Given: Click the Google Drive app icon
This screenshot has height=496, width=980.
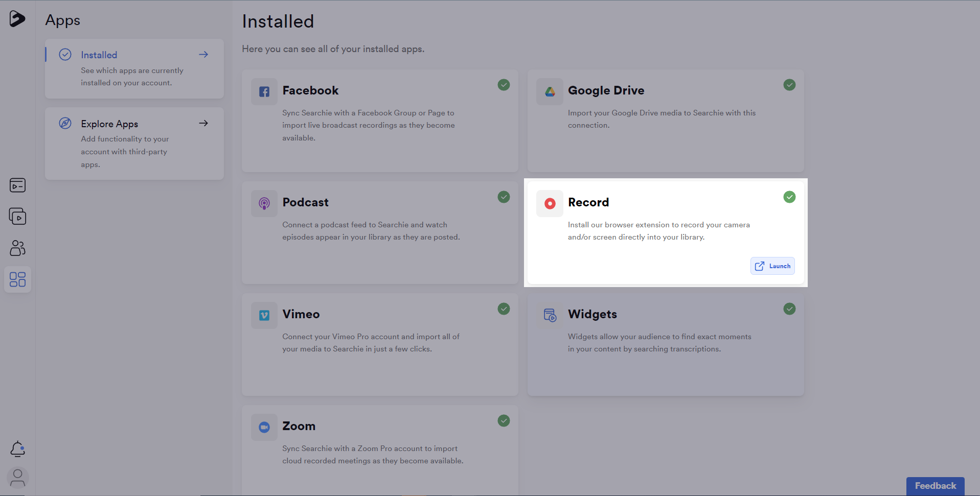Looking at the screenshot, I should coord(550,92).
